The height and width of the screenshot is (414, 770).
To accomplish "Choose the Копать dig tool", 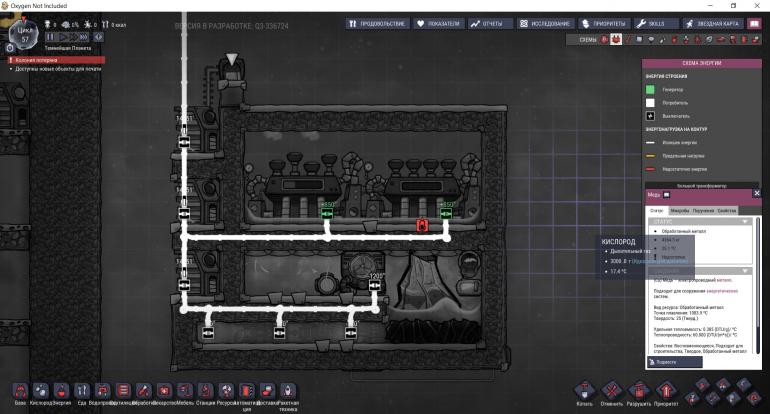I will pyautogui.click(x=585, y=389).
